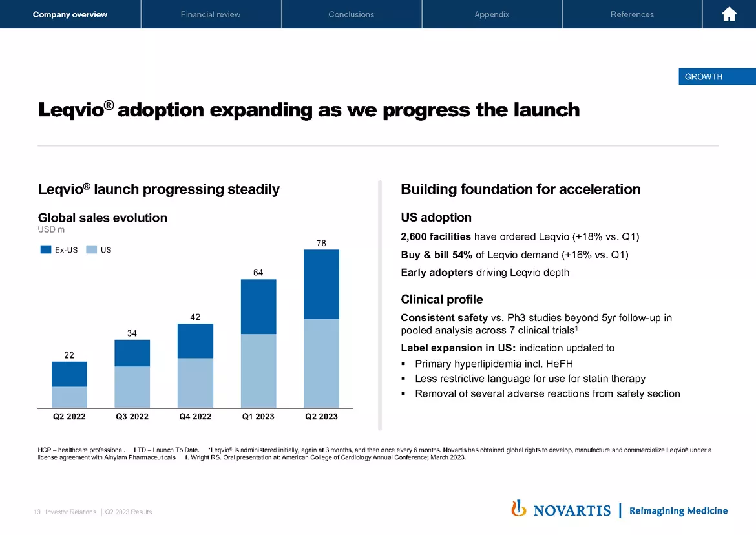Image resolution: width=756 pixels, height=535 pixels.
Task: Click the Q1 2023 axis label
Action: click(258, 416)
